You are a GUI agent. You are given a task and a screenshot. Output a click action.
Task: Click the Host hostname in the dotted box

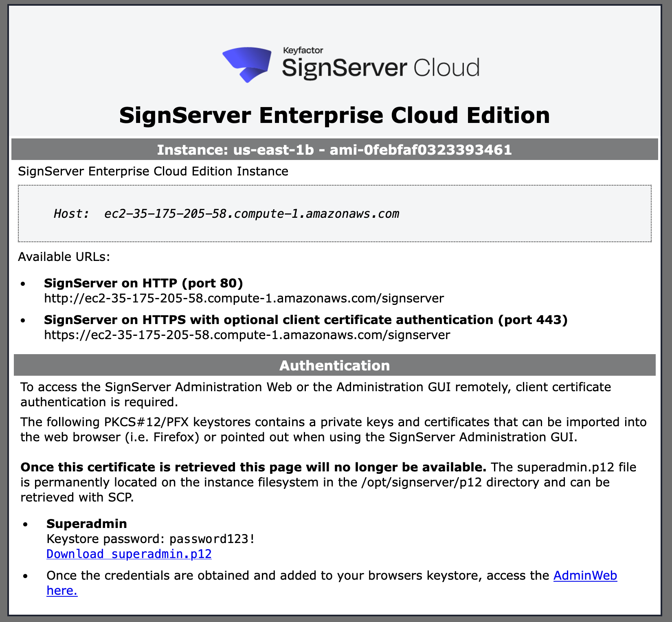(x=251, y=214)
